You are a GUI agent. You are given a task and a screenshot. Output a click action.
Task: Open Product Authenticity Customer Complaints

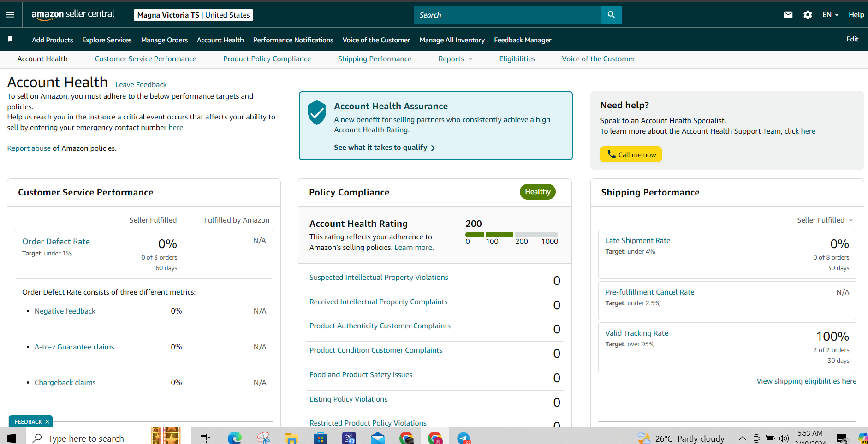(x=380, y=326)
